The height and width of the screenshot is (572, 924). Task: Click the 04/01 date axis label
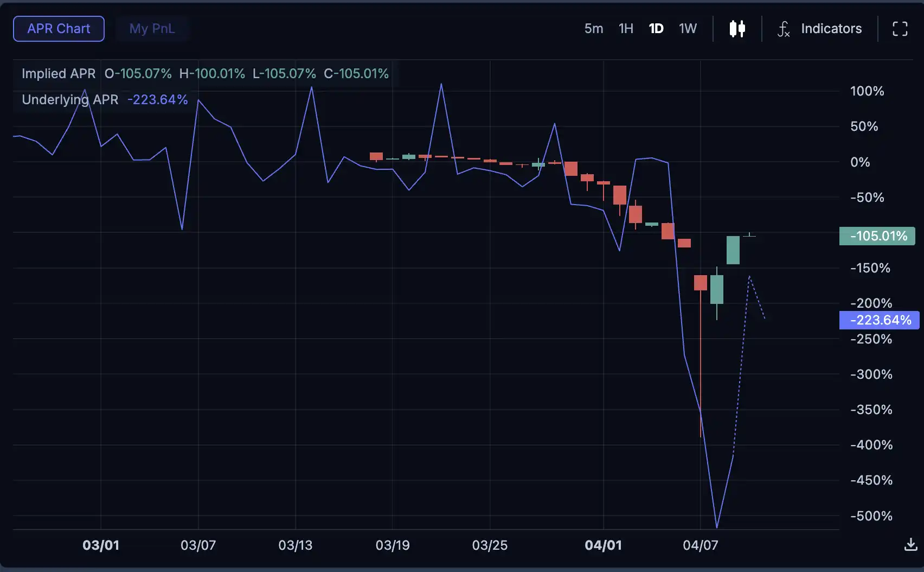(x=603, y=545)
